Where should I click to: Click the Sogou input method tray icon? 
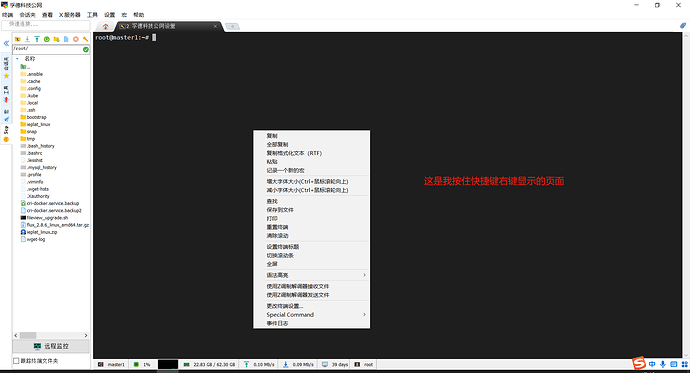639,363
